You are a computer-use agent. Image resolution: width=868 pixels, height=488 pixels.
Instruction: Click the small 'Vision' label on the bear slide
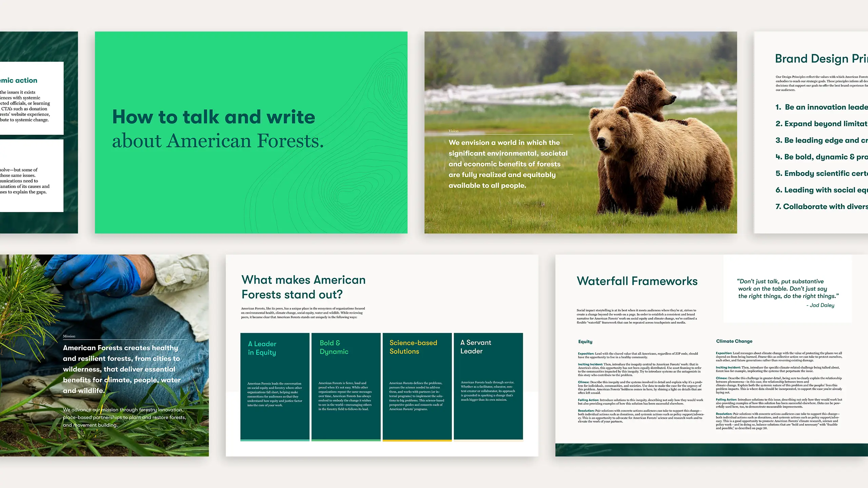pyautogui.click(x=453, y=131)
